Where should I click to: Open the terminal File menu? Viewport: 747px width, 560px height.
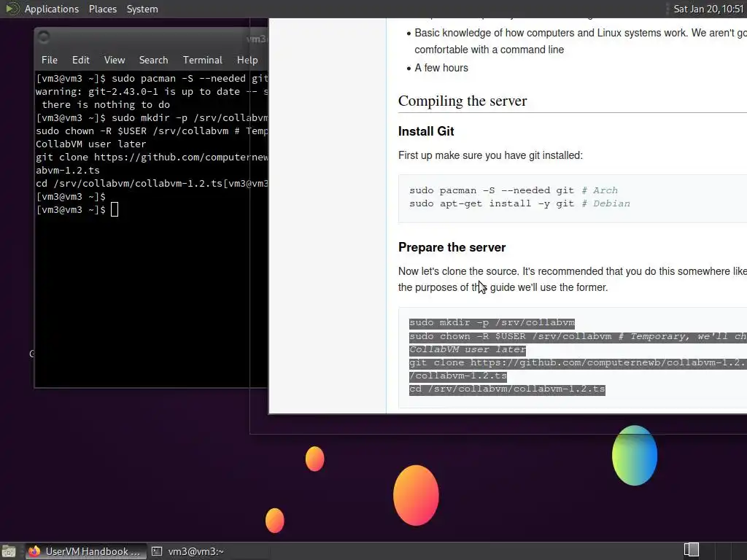49,60
